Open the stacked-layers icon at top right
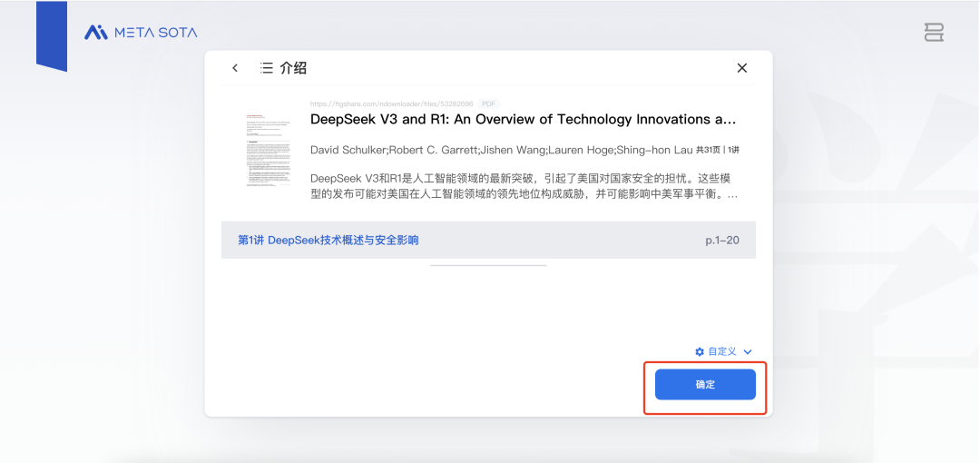The height and width of the screenshot is (463, 980). click(x=934, y=33)
